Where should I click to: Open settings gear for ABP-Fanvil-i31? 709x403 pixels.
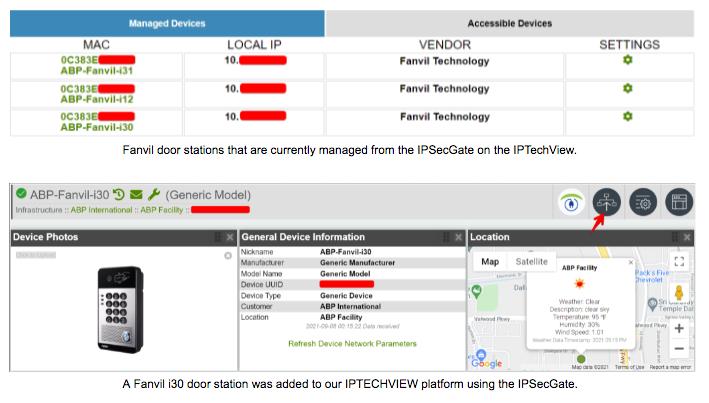tap(627, 60)
